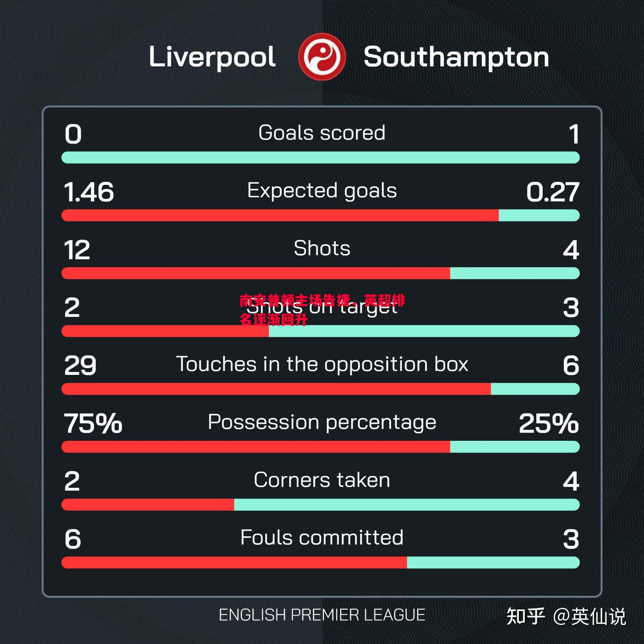Viewport: 644px width, 644px height.
Task: Click the Fouls committed label
Action: (x=322, y=537)
